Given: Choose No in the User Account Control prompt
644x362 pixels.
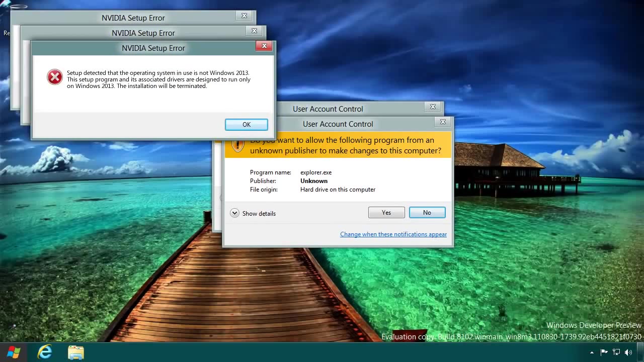Looking at the screenshot, I should [427, 213].
